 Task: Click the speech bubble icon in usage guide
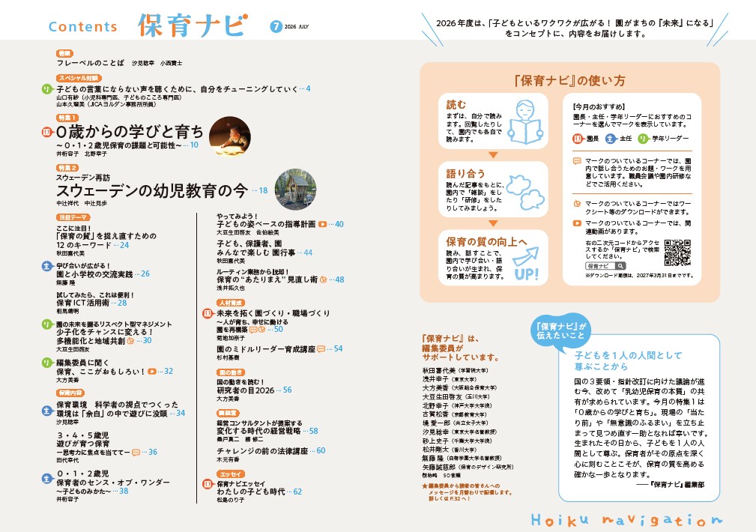577,161
